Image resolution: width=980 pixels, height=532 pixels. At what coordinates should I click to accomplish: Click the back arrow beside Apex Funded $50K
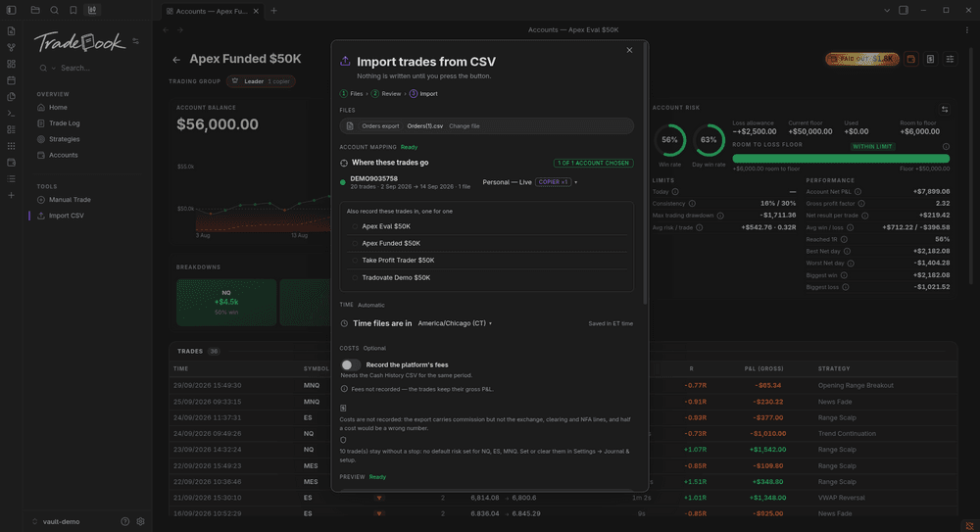pyautogui.click(x=176, y=60)
